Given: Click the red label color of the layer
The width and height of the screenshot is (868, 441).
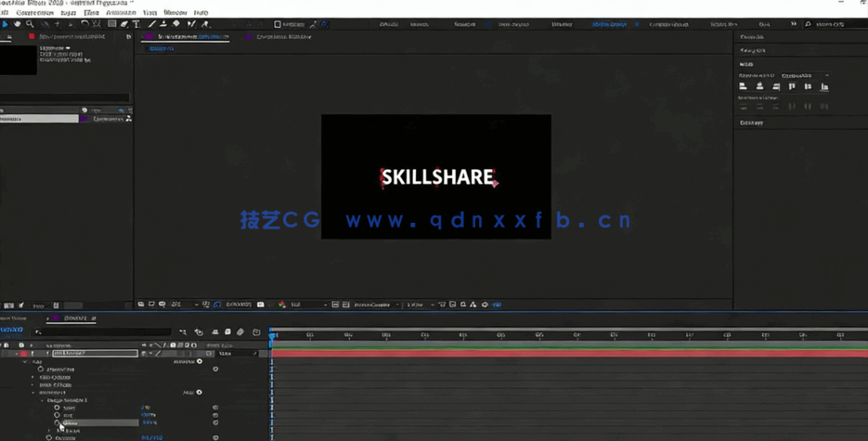Looking at the screenshot, I should point(23,354).
